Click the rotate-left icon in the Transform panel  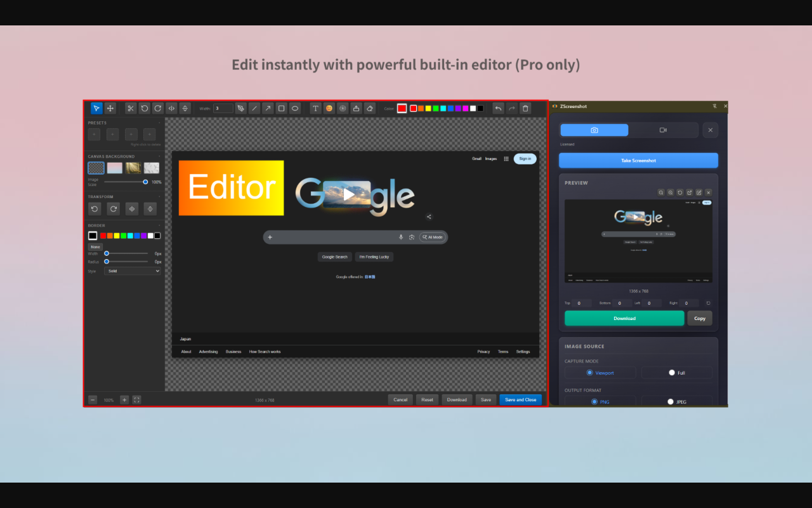tap(95, 208)
